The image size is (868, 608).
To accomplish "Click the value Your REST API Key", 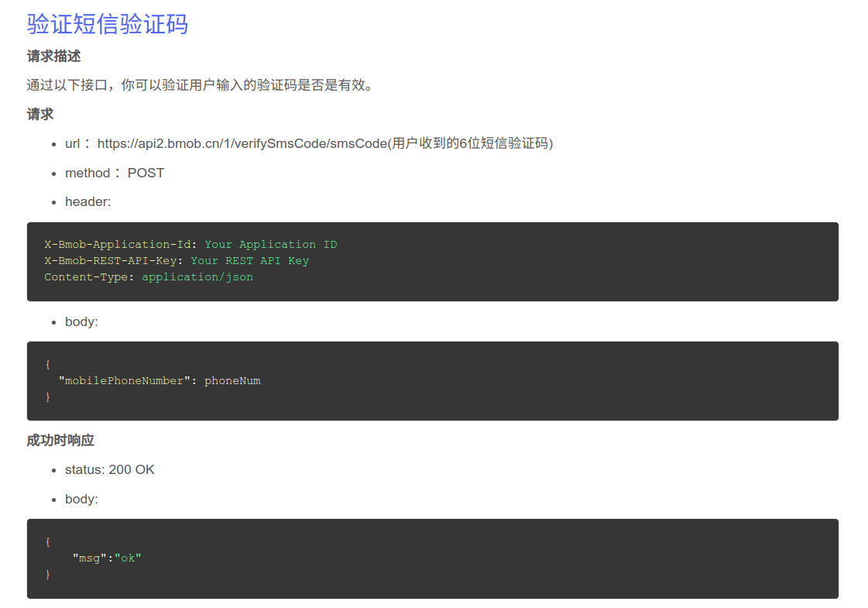I will point(249,260).
